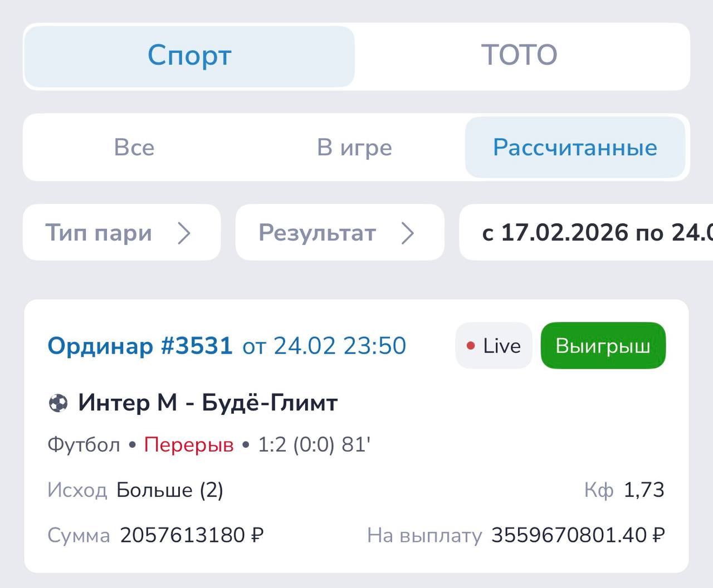Select the В игре filter tab
The image size is (713, 588).
click(354, 148)
